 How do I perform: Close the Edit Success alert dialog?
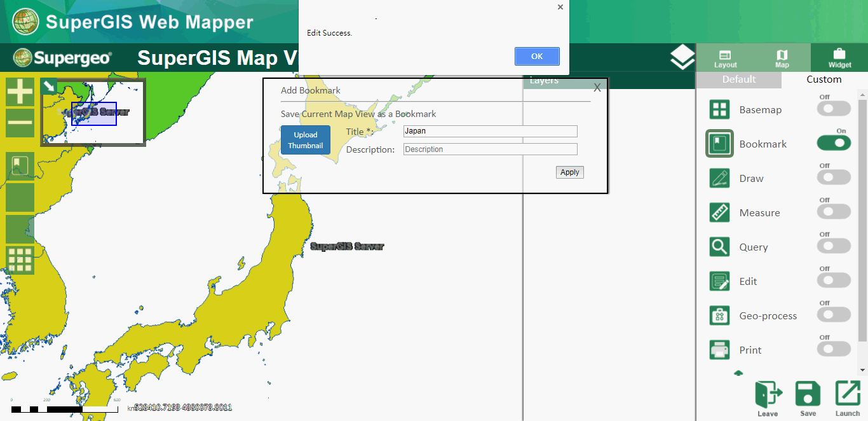click(x=560, y=7)
